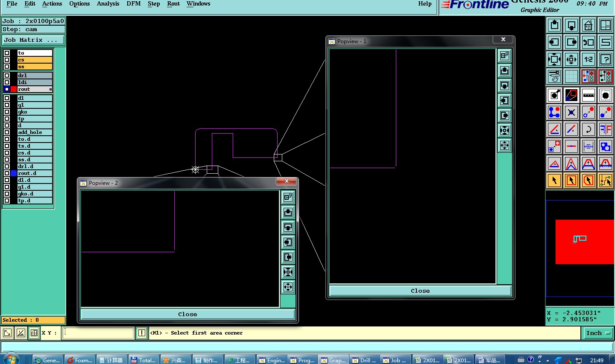Click the red color swatch of rout layer
Screen dimensions: 615x364
point(14,89)
